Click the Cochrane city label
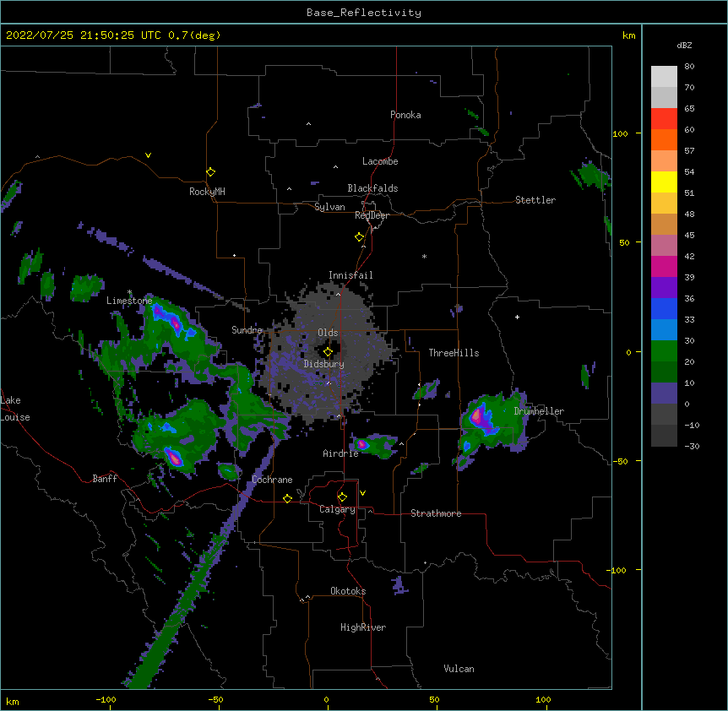 (272, 480)
